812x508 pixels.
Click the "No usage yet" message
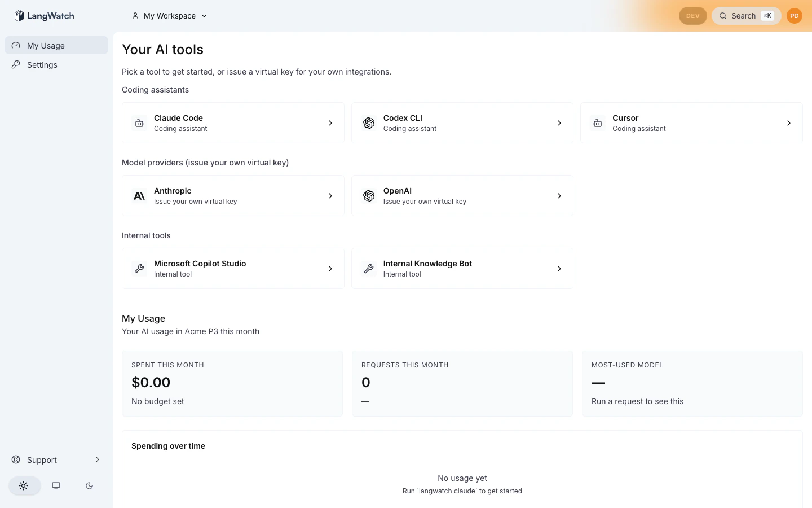(462, 478)
